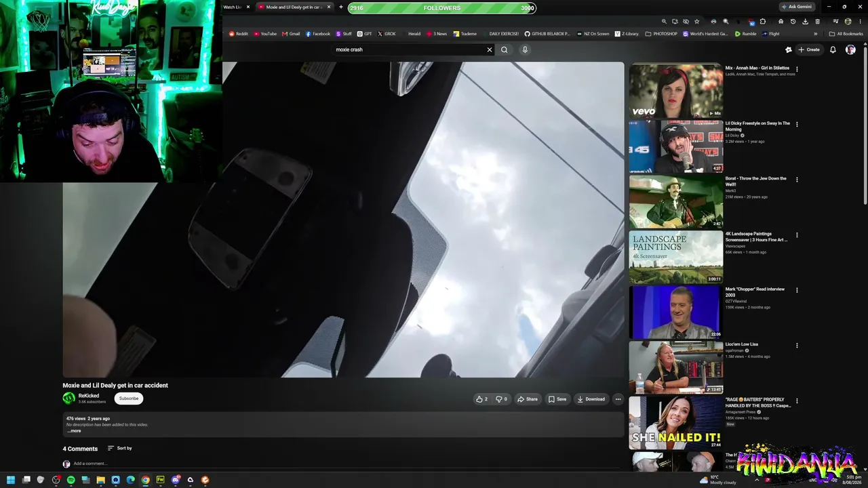The image size is (868, 488).
Task: Clear the YouTube search box text
Action: [x=490, y=49]
